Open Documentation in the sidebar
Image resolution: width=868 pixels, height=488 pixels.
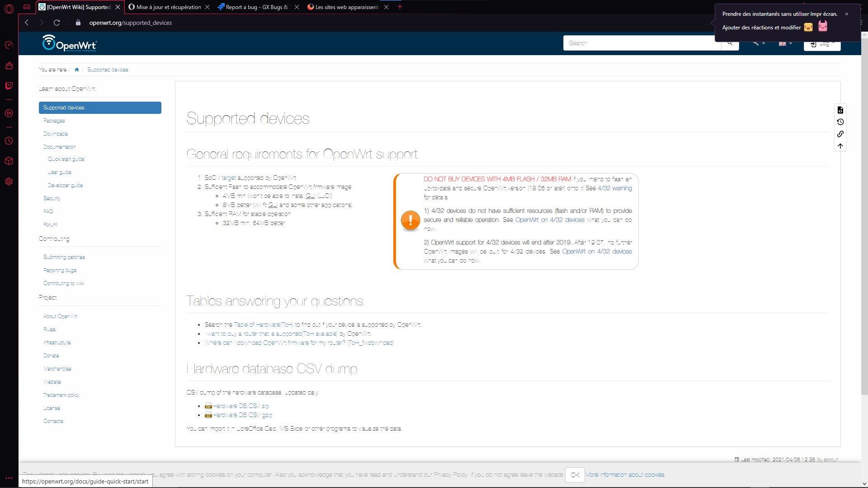click(59, 147)
